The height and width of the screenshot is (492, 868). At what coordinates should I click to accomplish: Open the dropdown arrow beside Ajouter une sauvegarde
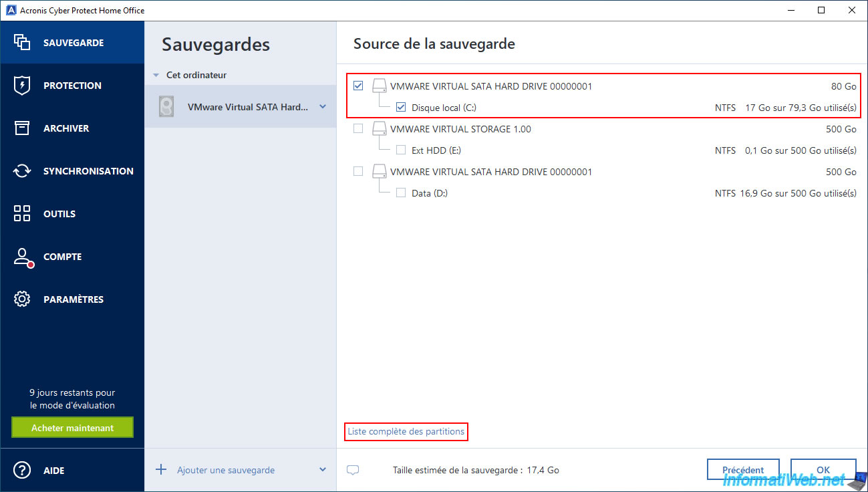tap(323, 470)
